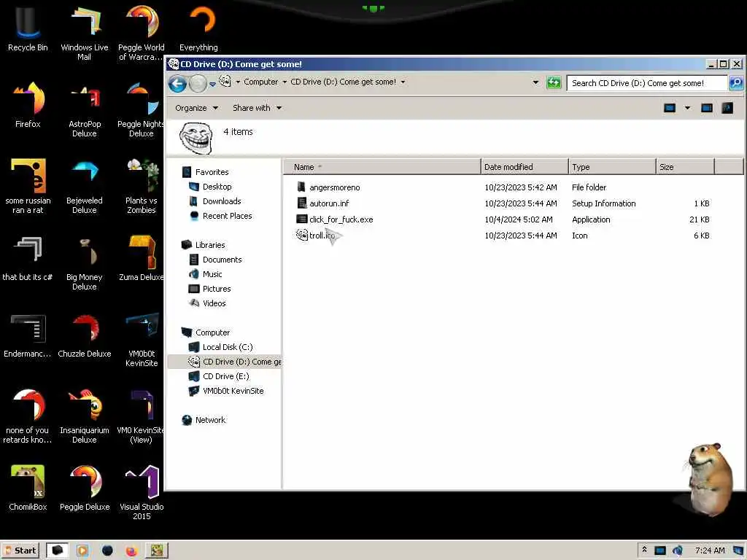This screenshot has width=747, height=560.
Task: Click the Change your view icon
Action: (x=670, y=108)
